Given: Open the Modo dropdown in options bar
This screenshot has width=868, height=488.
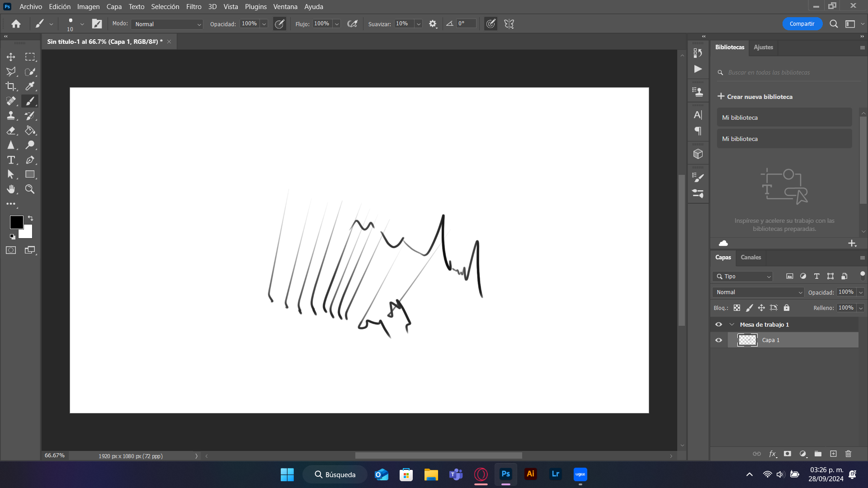Looking at the screenshot, I should [166, 24].
